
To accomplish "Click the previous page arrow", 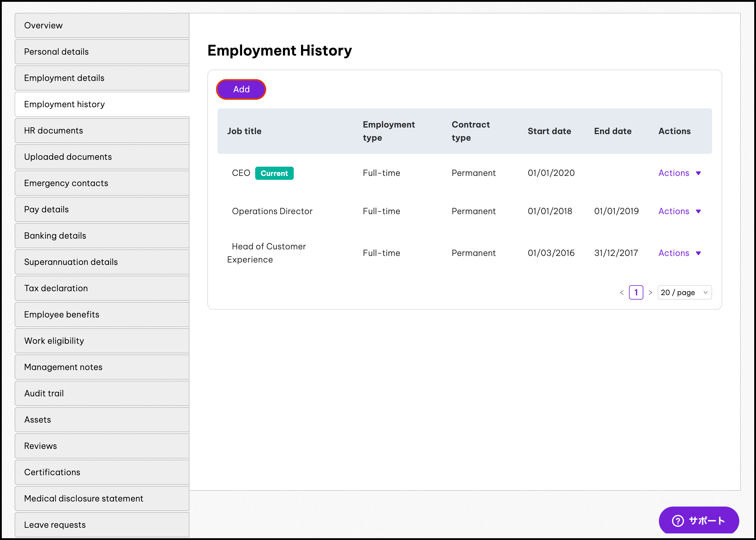I will tap(622, 292).
